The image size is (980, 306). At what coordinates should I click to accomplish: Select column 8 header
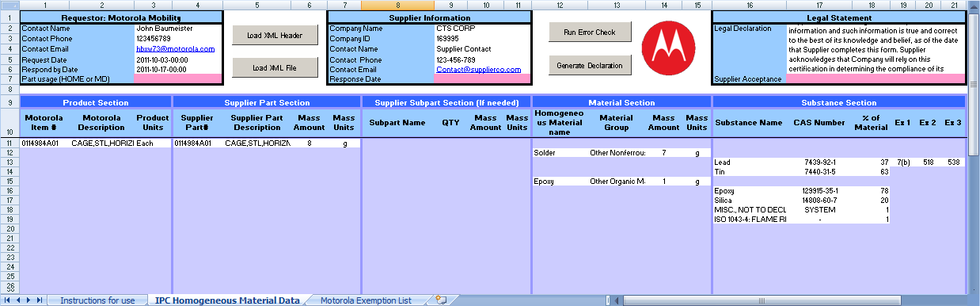pos(397,5)
